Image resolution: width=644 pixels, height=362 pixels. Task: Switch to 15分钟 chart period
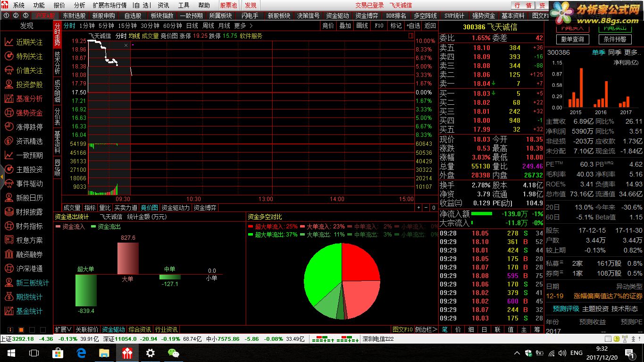click(127, 25)
